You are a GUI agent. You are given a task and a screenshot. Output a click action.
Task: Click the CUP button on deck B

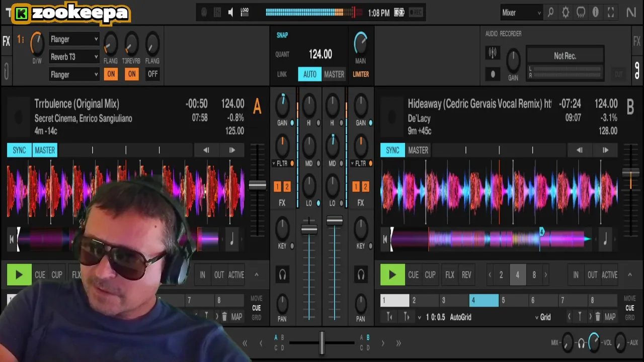pyautogui.click(x=430, y=275)
